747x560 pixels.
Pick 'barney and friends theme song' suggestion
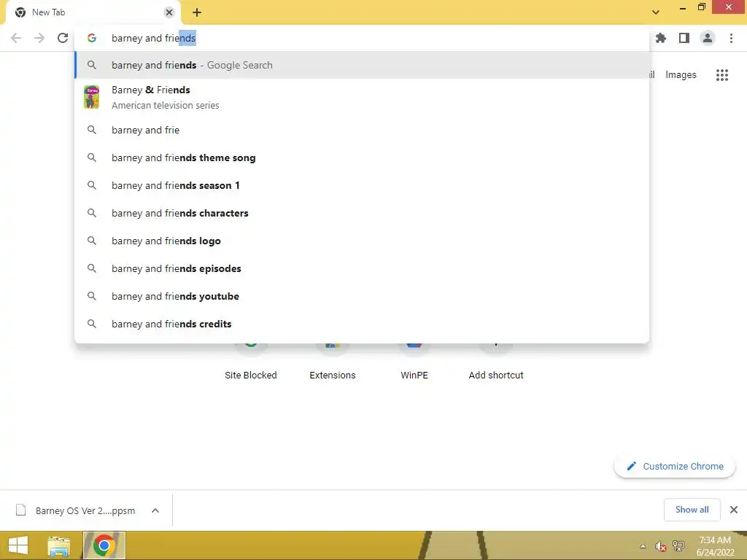(x=362, y=157)
